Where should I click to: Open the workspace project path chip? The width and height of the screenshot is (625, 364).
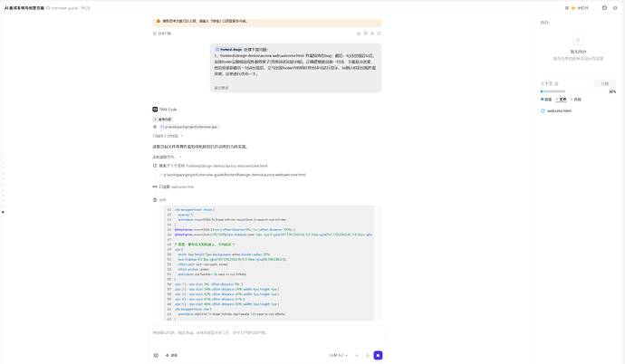190,127
